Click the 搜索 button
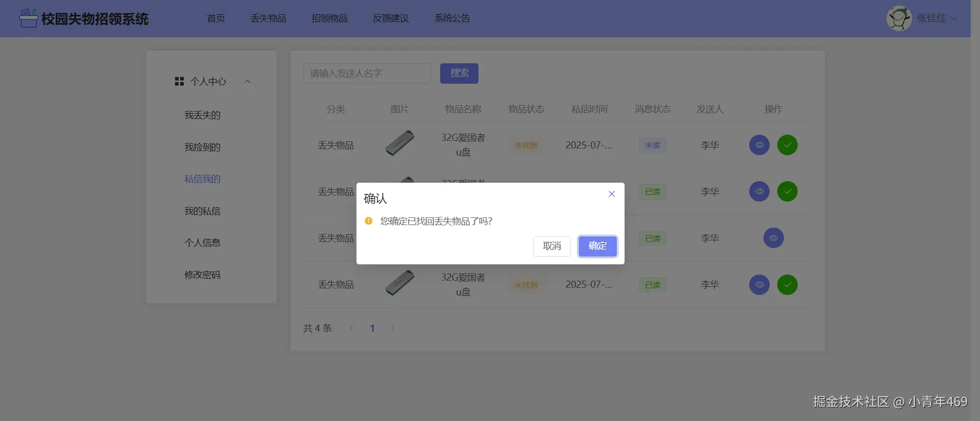980x421 pixels. [459, 73]
